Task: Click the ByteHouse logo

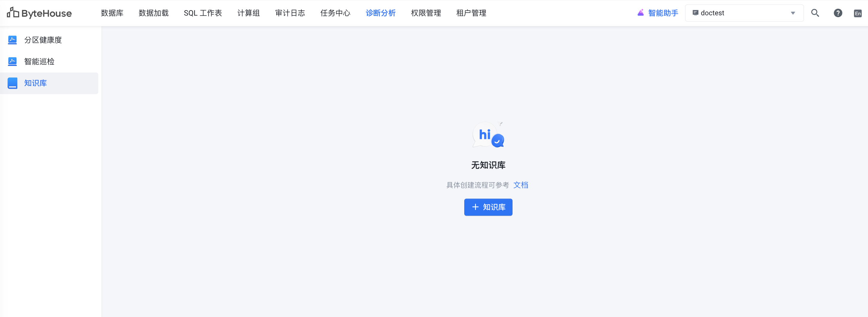Action: tap(40, 13)
